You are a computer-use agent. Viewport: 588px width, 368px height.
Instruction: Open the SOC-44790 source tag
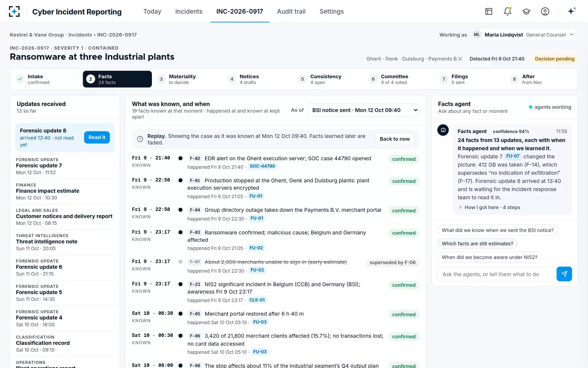coord(263,166)
